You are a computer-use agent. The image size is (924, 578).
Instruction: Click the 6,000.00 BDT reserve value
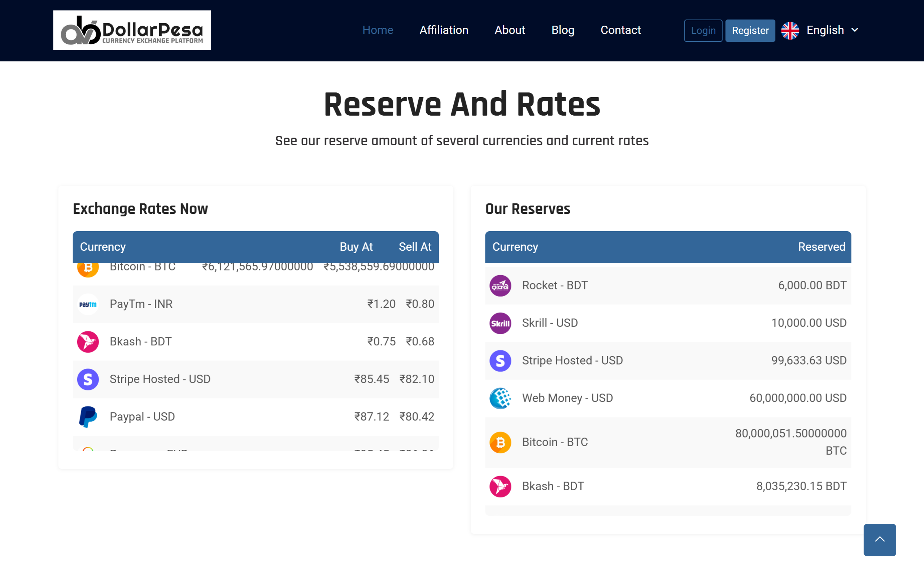[x=812, y=285]
